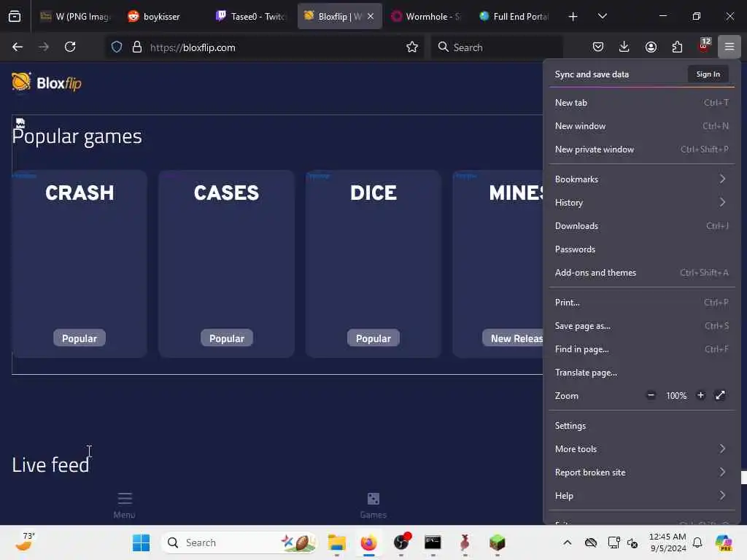The height and width of the screenshot is (560, 747).
Task: Switch to the Full End Portal tab
Action: pos(514,17)
